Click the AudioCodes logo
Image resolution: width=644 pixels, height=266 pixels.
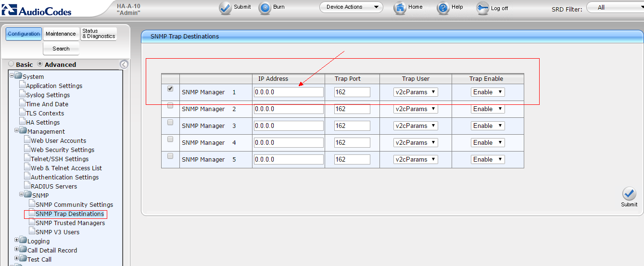tap(37, 10)
